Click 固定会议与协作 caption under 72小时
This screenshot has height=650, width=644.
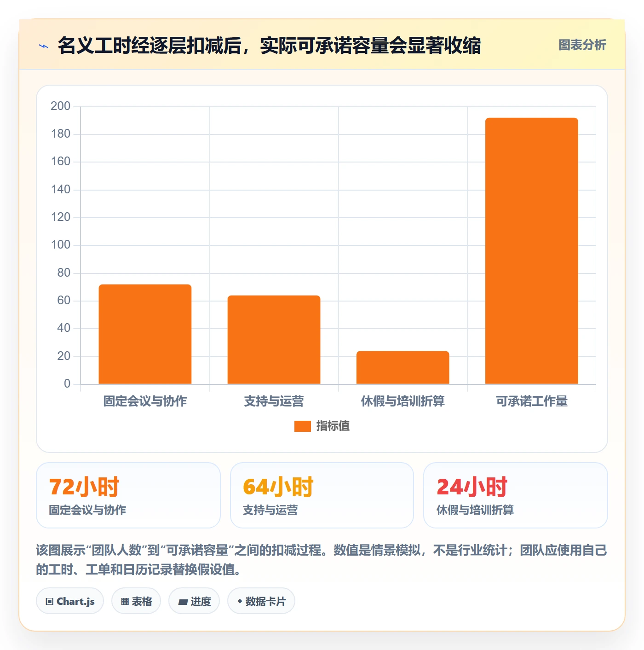click(87, 510)
